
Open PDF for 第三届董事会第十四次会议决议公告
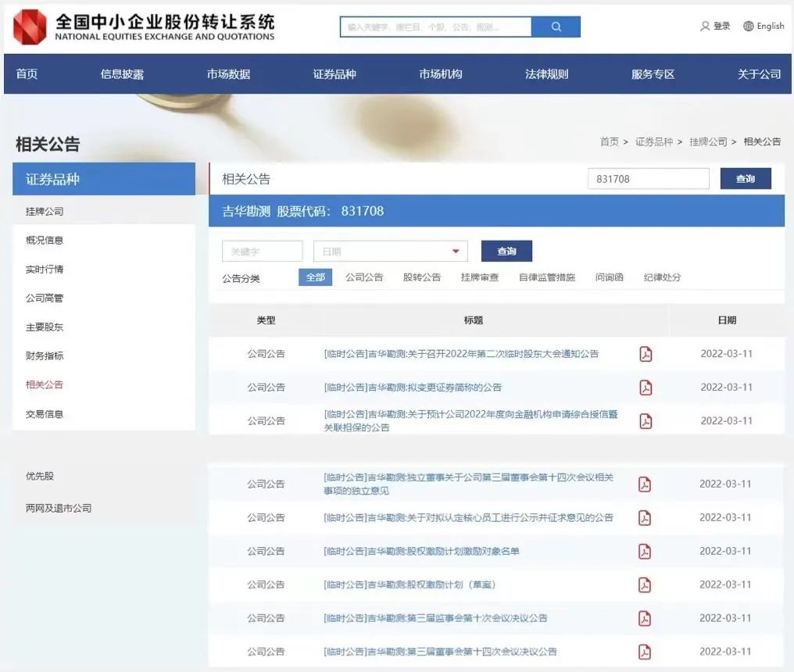(x=645, y=652)
